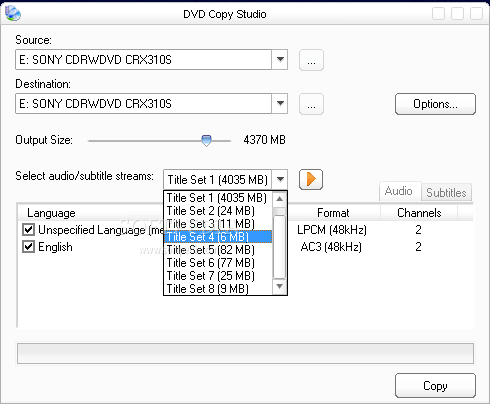Browse for source with the ... button
Screen dimensions: 490x404
311,60
